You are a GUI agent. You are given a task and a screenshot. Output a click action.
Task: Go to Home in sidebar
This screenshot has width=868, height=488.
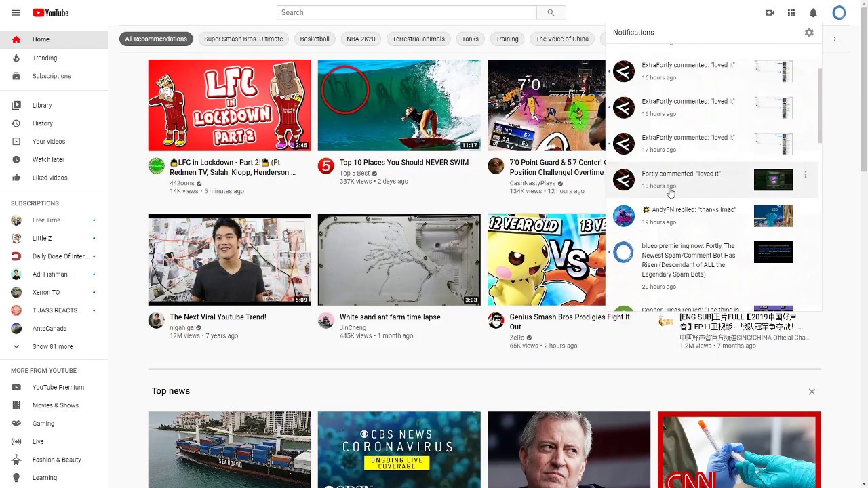pyautogui.click(x=54, y=39)
